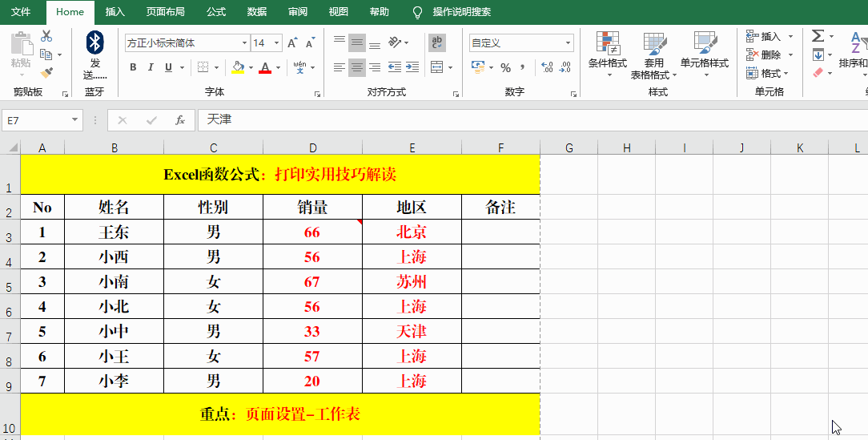This screenshot has height=440, width=868.
Task: Click increase indent icon
Action: (x=412, y=67)
